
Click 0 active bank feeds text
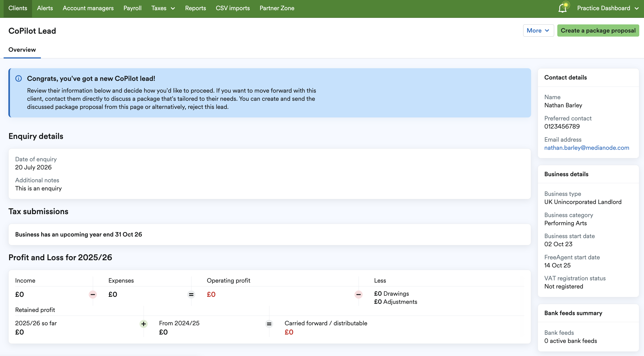[x=570, y=341]
